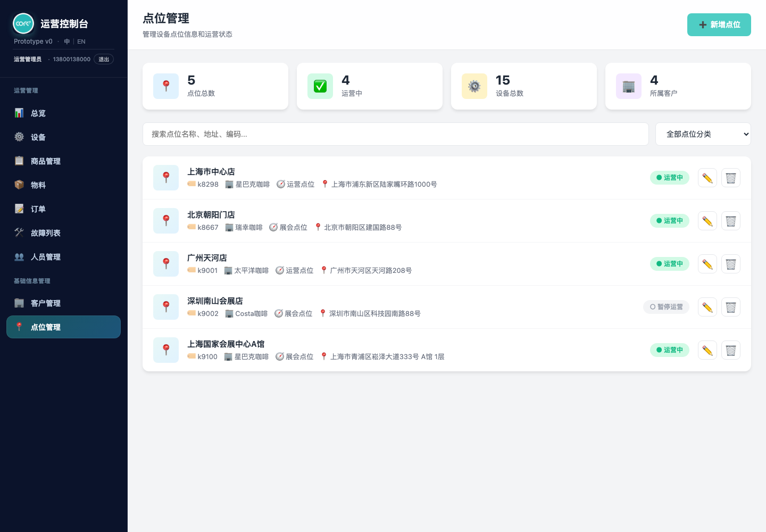Click the 运营中 status badge of 上海市中心店
766x532 pixels.
coord(670,178)
